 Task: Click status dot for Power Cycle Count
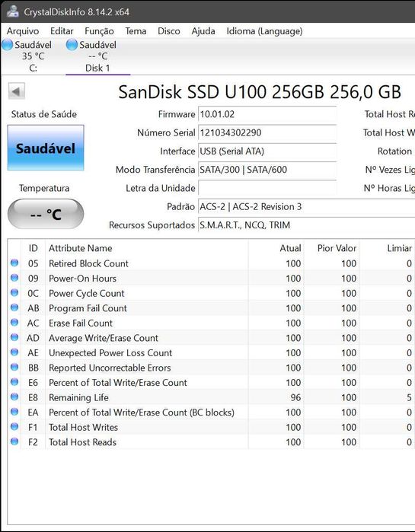14,293
